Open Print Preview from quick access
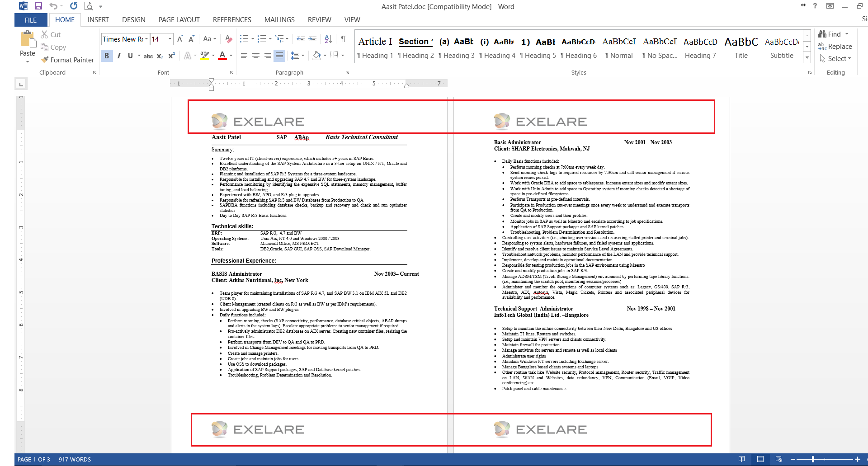 pyautogui.click(x=89, y=6)
